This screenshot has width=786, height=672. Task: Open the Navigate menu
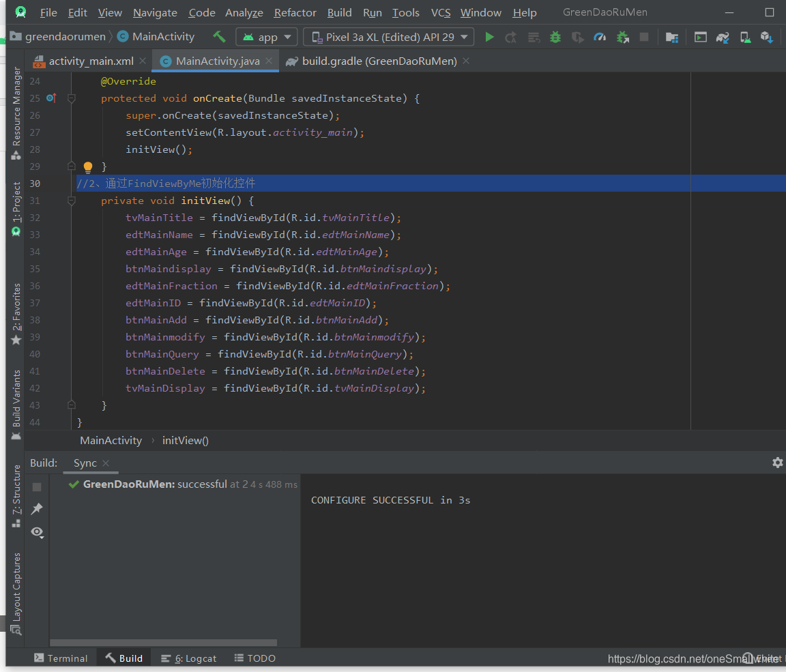point(155,12)
